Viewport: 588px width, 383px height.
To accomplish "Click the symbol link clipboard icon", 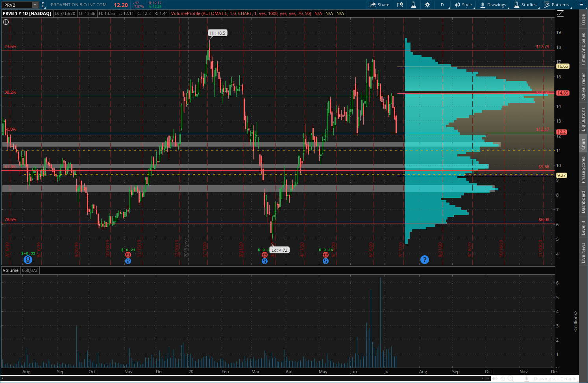I will point(43,5).
